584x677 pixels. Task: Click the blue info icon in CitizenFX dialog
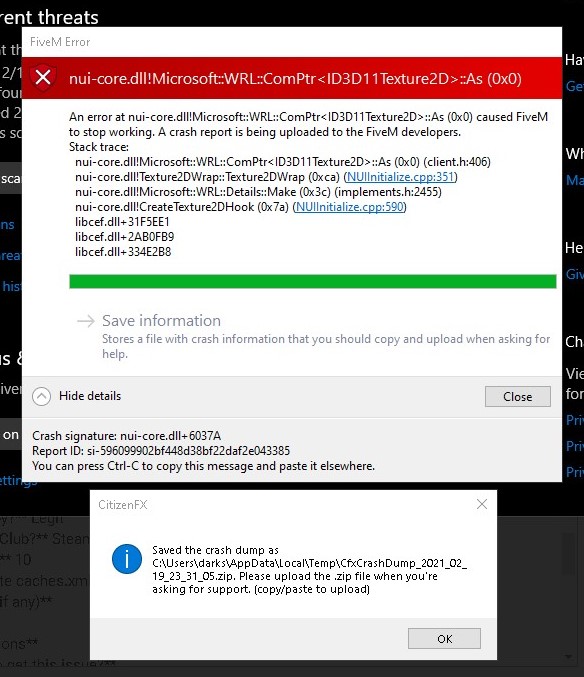(x=127, y=559)
